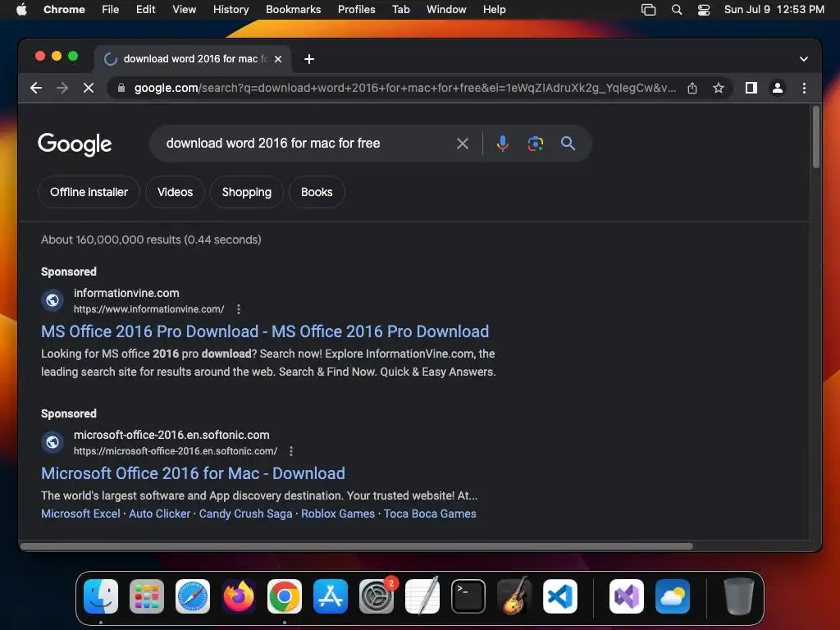Open Launchpad from the Dock

pos(147,596)
